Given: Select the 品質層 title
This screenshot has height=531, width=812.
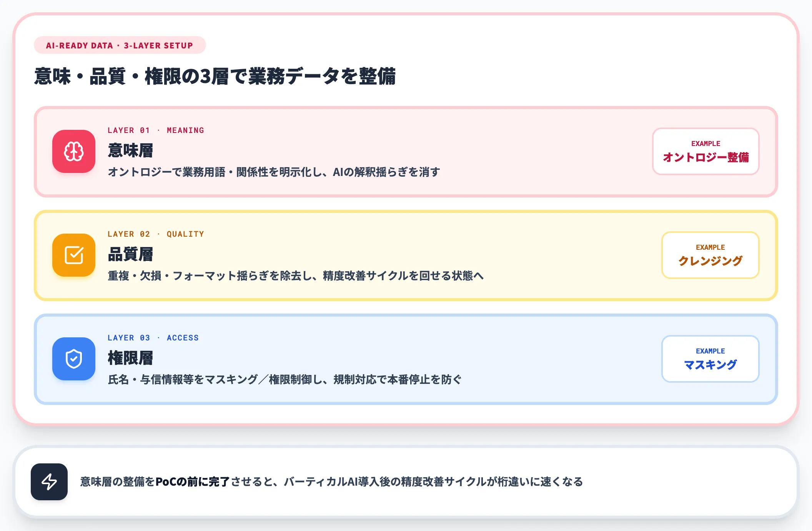Looking at the screenshot, I should coord(130,254).
